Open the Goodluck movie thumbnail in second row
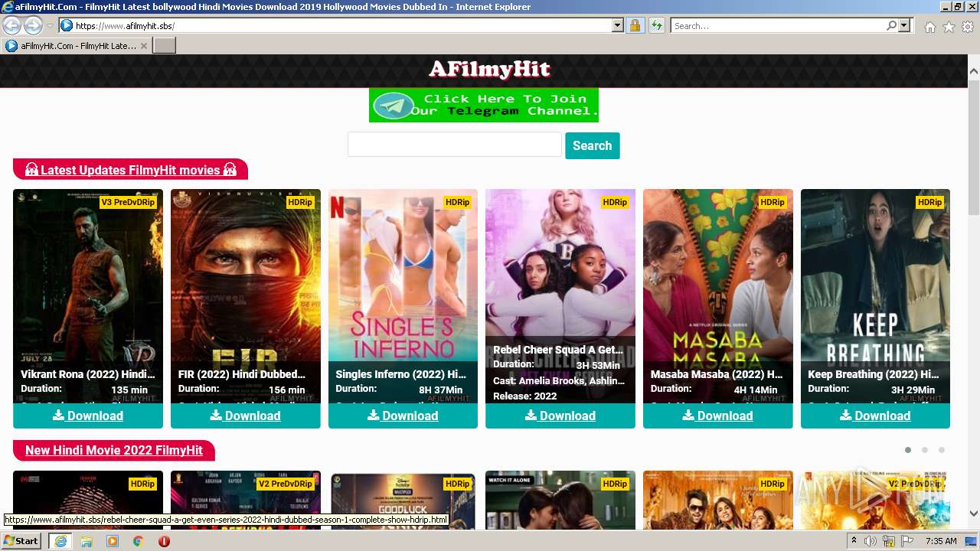Screen dimensions: 980x551 pos(403,500)
